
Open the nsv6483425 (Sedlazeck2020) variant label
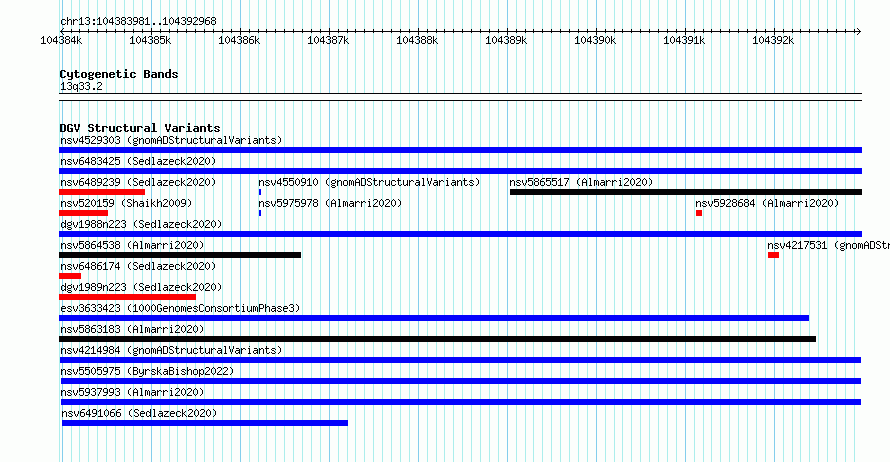point(138,161)
